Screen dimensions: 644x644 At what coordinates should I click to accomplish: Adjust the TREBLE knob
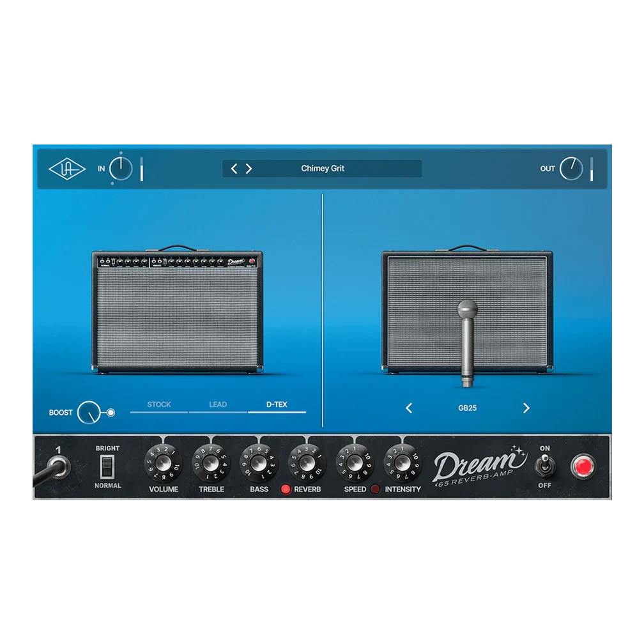point(211,463)
